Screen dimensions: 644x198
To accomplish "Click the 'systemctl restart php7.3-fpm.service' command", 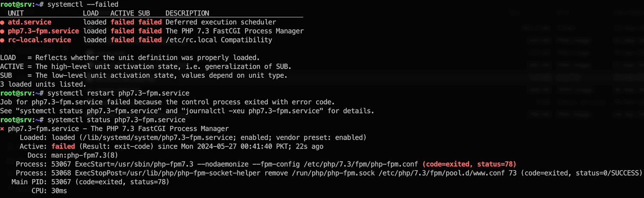I will [x=118, y=93].
